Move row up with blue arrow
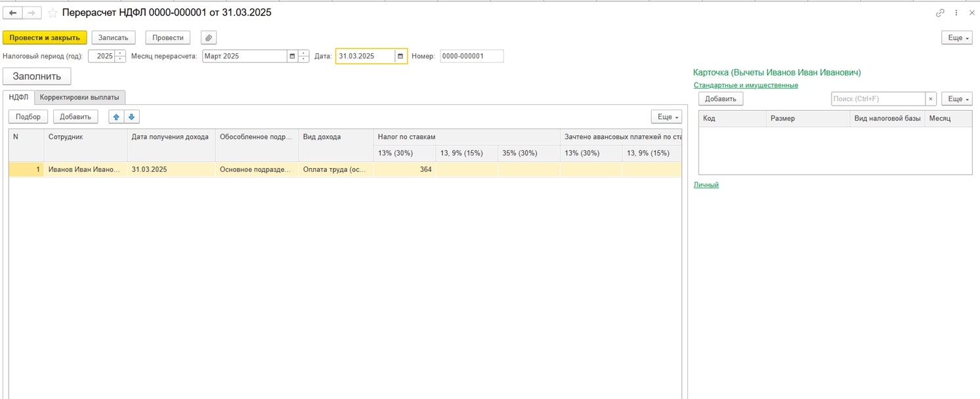This screenshot has height=399, width=980. coord(116,117)
